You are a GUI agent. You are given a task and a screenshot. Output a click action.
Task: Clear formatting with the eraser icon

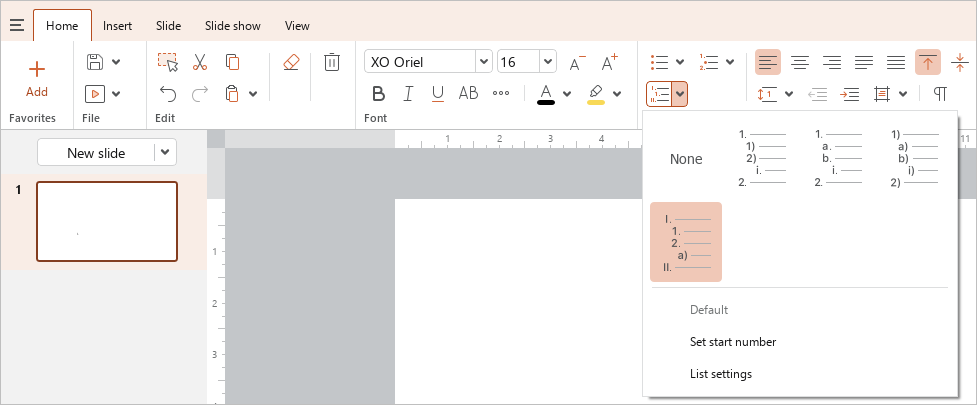click(x=291, y=62)
